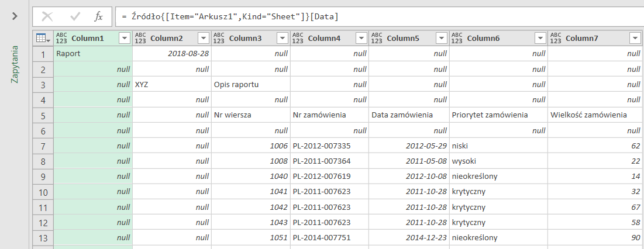
Task: Confirm formula with the checkmark icon
Action: 75,16
